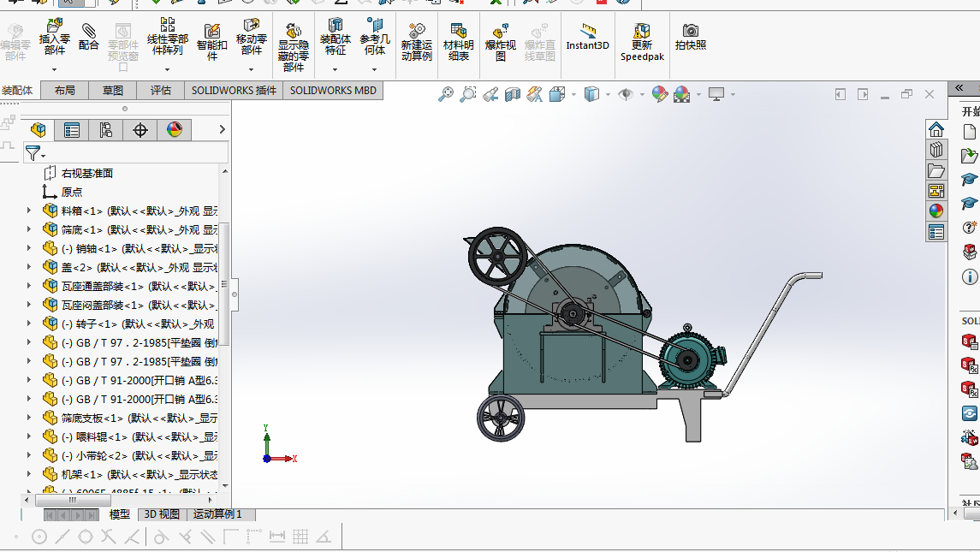Expand the 料箱<1> tree node
Viewport: 980px width, 552px height.
pyautogui.click(x=29, y=211)
